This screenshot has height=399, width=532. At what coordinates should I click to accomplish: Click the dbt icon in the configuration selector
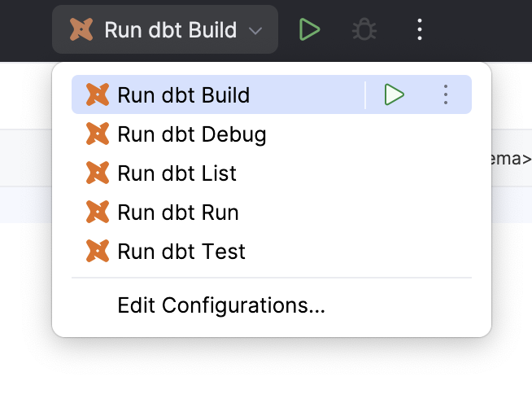click(81, 30)
